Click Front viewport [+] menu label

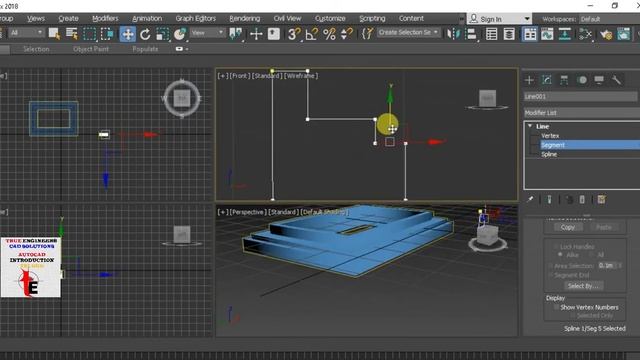tap(222, 76)
